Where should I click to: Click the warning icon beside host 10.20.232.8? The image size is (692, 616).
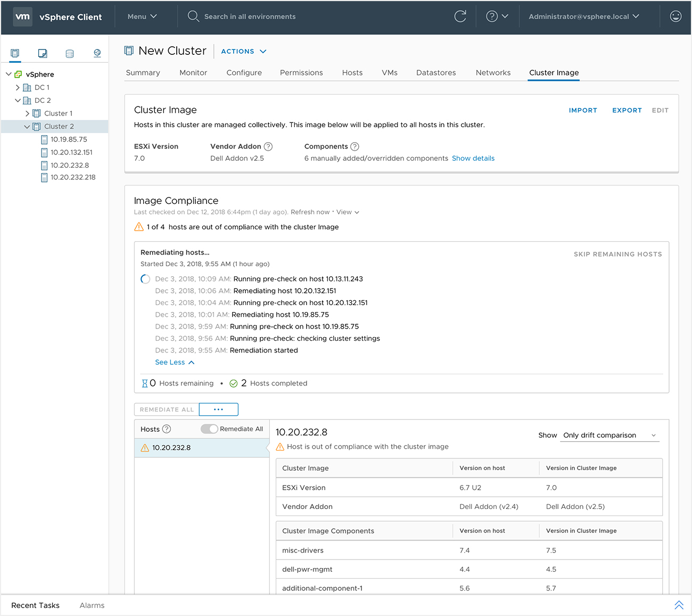tap(145, 448)
